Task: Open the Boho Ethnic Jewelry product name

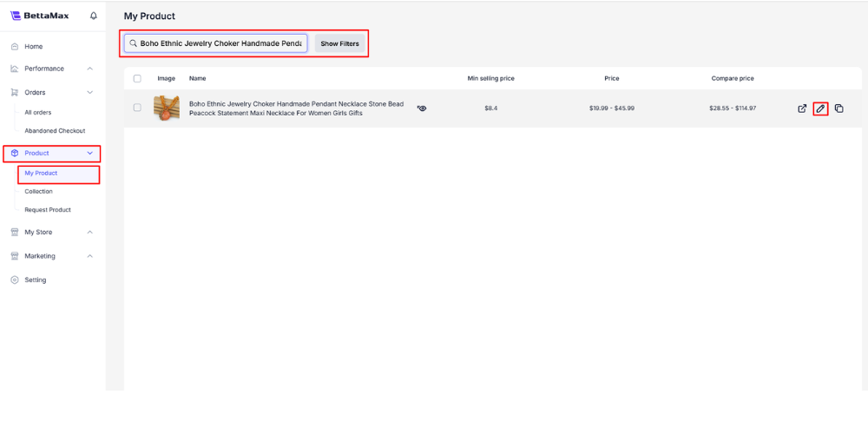Action: click(296, 108)
